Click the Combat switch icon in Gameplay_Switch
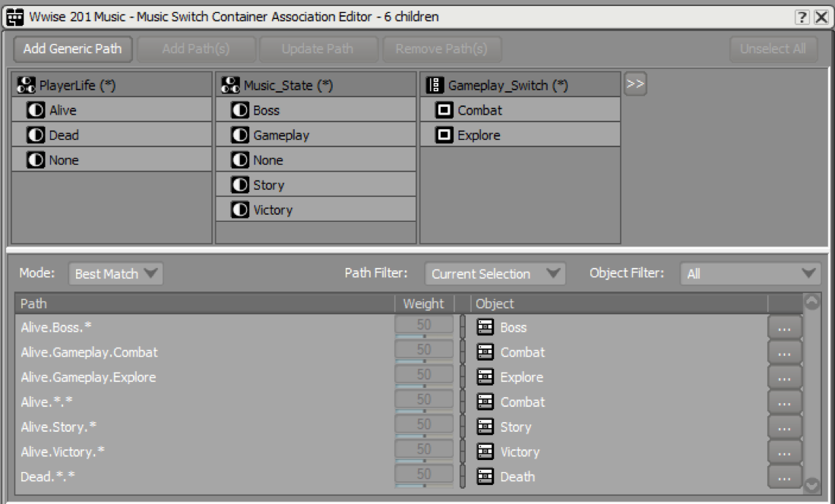The width and height of the screenshot is (835, 504). point(444,110)
